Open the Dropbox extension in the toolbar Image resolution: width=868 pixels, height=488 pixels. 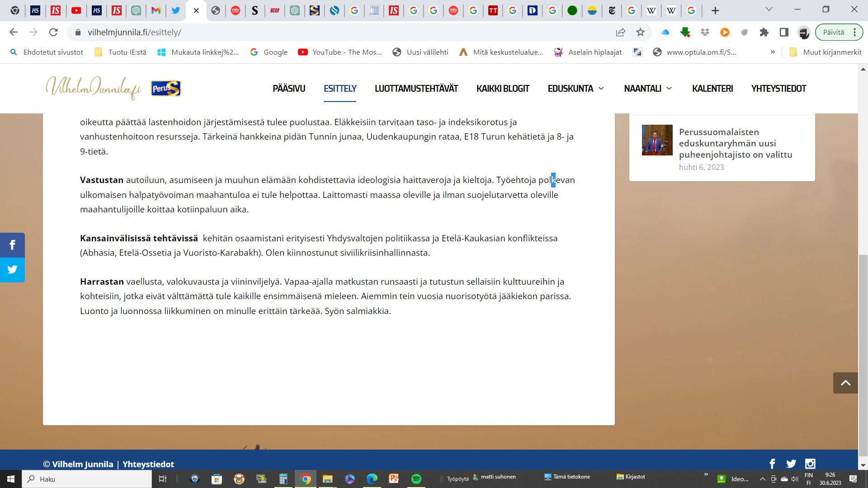(x=704, y=32)
